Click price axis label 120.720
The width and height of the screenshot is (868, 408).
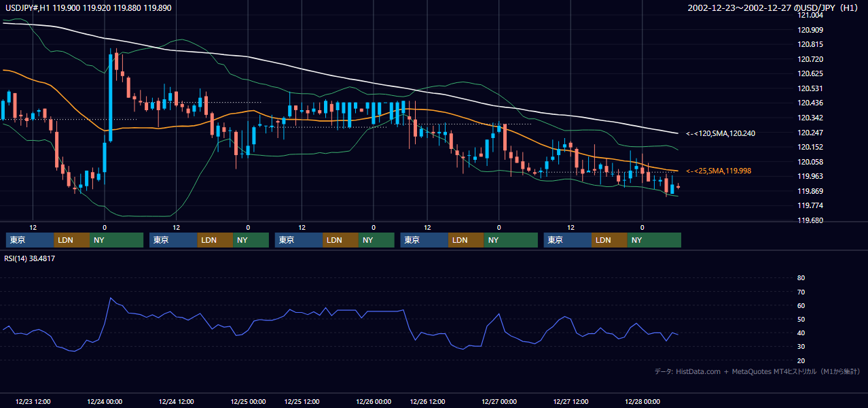(x=810, y=59)
